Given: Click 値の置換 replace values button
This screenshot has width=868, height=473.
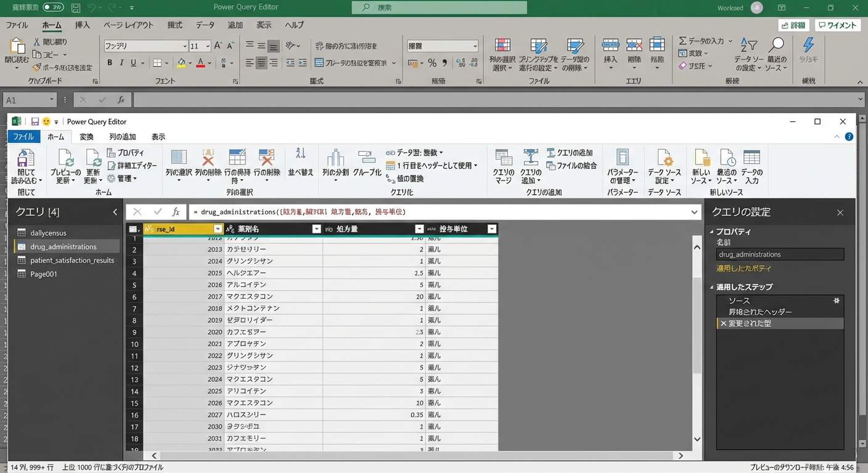Looking at the screenshot, I should pyautogui.click(x=405, y=179).
